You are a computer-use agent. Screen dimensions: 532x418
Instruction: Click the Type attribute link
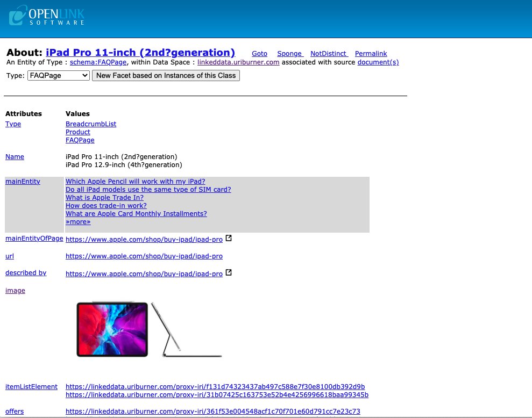click(13, 124)
